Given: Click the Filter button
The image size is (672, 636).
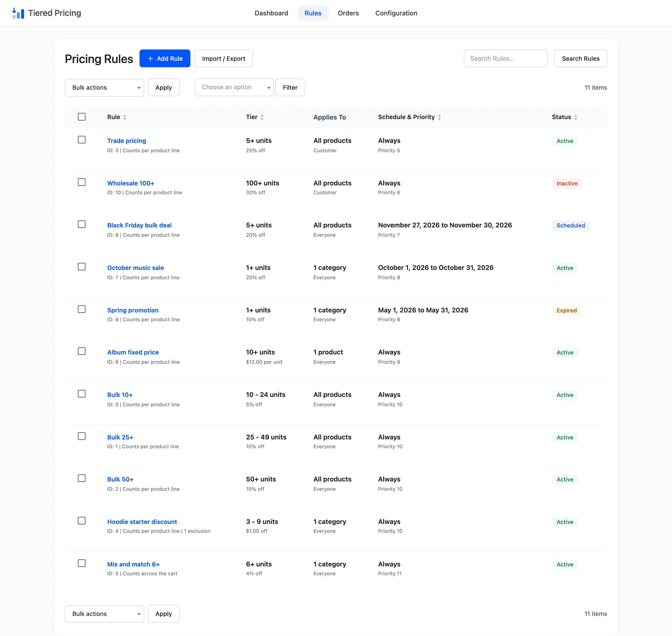Looking at the screenshot, I should [x=290, y=88].
